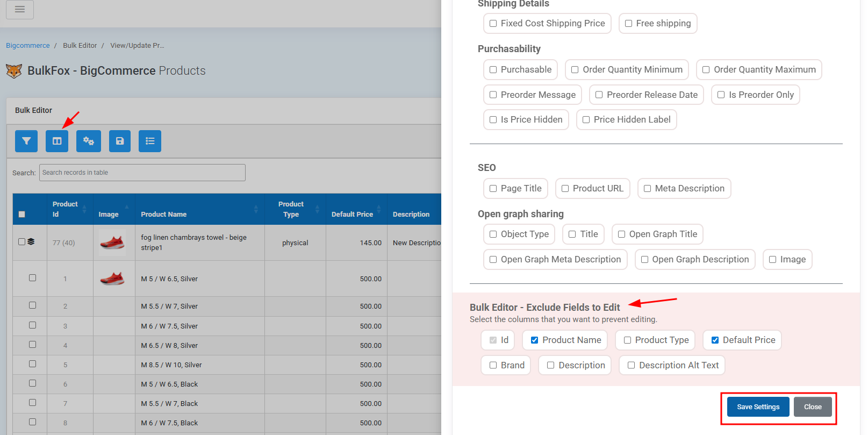Check the Meta Description option

point(648,189)
